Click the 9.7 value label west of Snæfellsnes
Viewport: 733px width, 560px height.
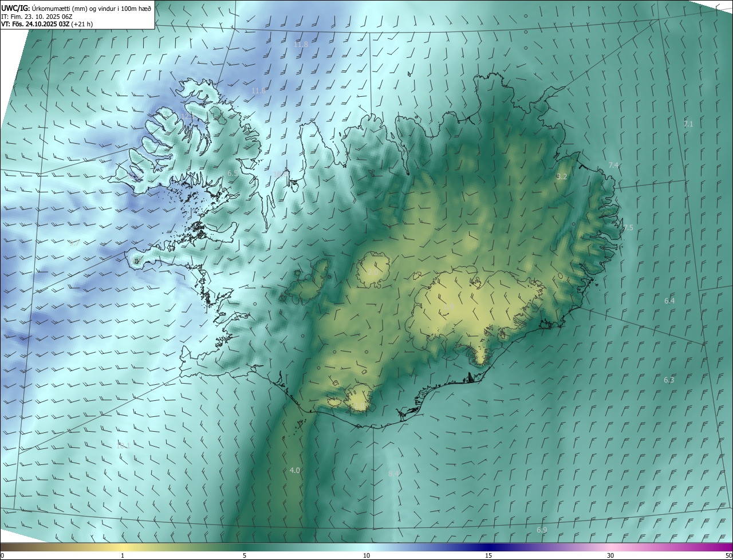[74, 243]
